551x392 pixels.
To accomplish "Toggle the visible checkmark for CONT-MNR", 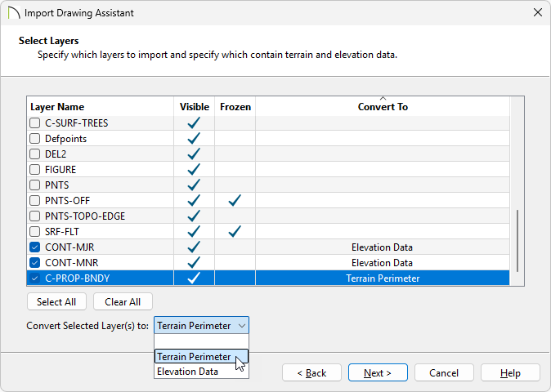I will tap(194, 262).
